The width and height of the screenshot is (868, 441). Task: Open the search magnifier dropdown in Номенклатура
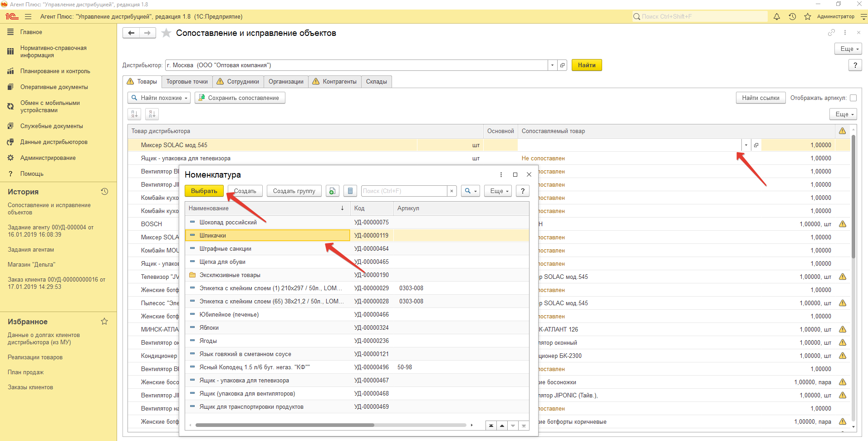coord(471,191)
